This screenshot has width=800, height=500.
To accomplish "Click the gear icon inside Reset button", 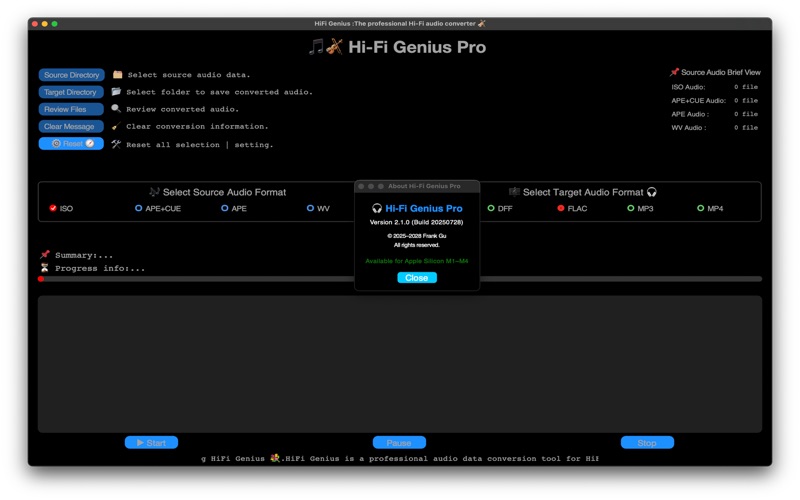I will (x=56, y=144).
